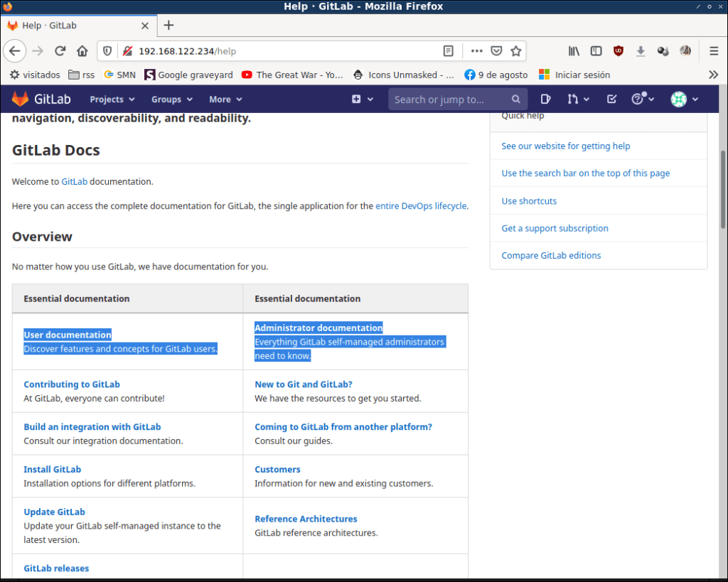Image resolution: width=728 pixels, height=582 pixels.
Task: Open the User documentation link
Action: click(x=68, y=335)
